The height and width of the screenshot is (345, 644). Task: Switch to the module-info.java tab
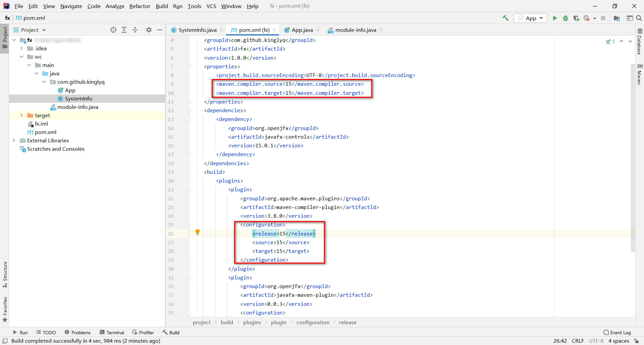pyautogui.click(x=355, y=30)
